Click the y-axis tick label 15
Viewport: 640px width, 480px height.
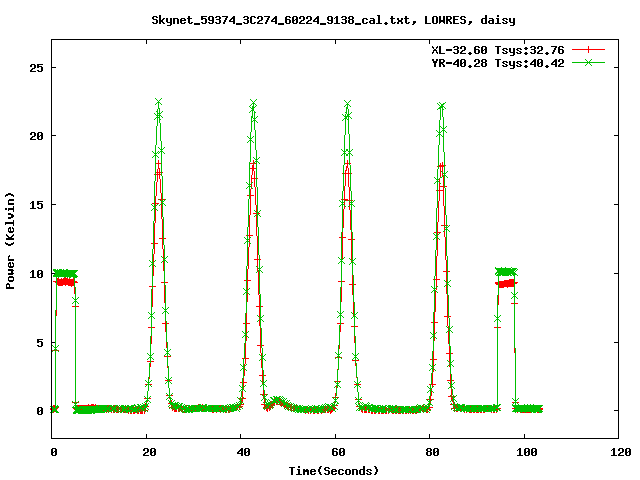(36, 205)
